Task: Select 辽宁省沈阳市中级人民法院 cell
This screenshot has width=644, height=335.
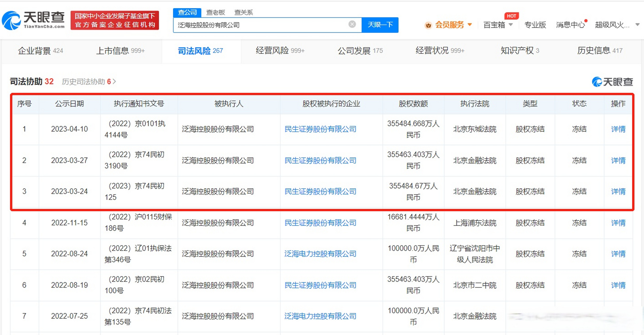Action: 475,254
